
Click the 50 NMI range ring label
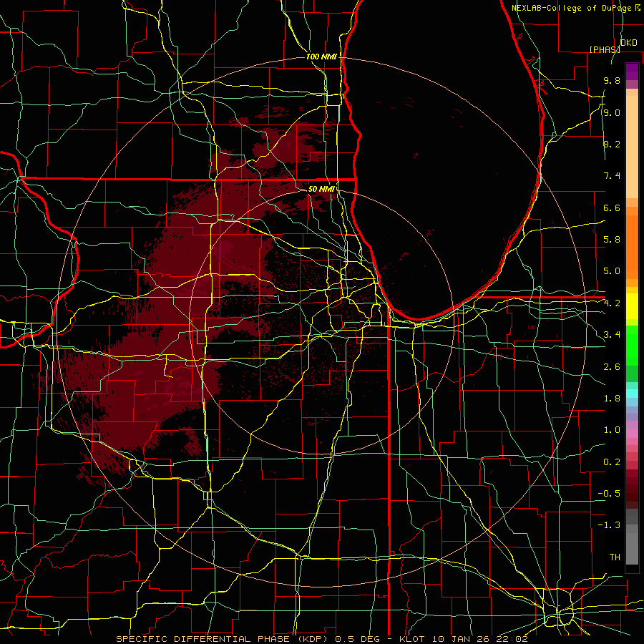(x=321, y=189)
